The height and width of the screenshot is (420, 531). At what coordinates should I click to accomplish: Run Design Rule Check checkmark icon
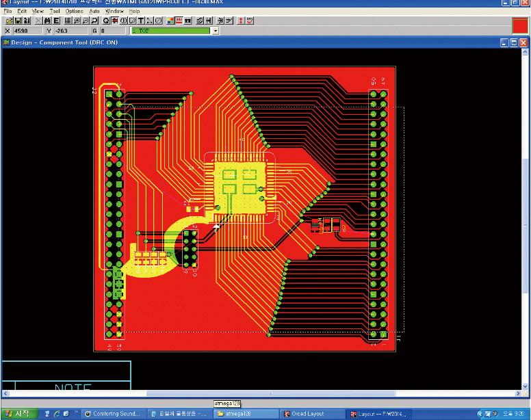click(x=250, y=21)
